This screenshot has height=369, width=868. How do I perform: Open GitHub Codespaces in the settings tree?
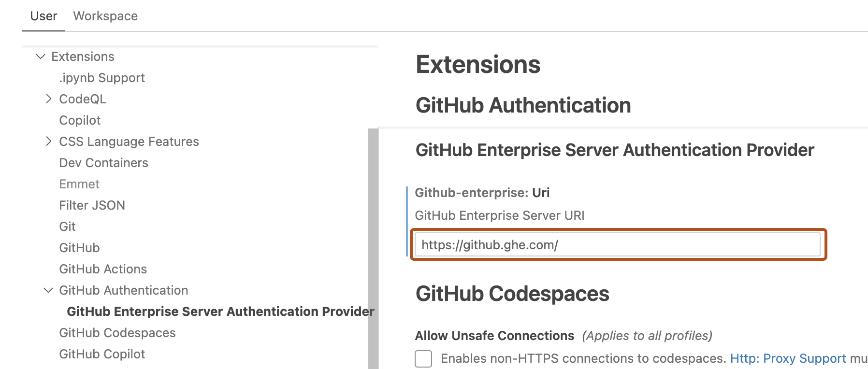click(x=117, y=333)
